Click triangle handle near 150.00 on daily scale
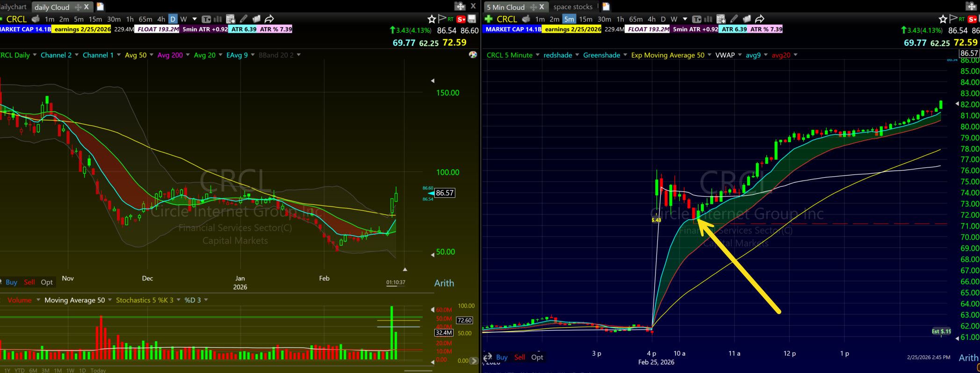The image size is (980, 373). (432, 81)
